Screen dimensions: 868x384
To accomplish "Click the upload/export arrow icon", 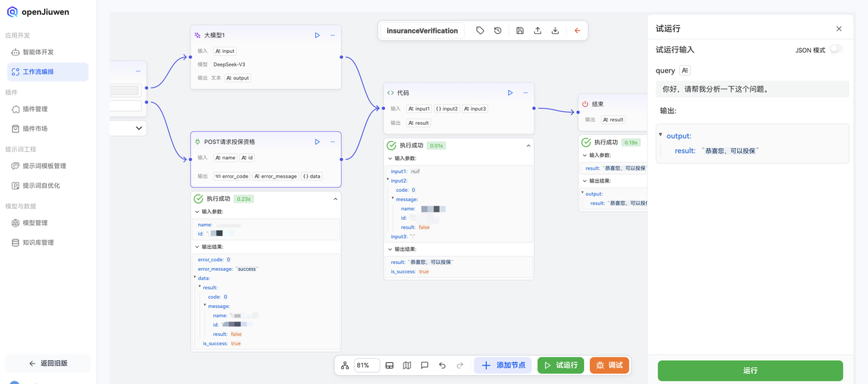I will pyautogui.click(x=538, y=31).
